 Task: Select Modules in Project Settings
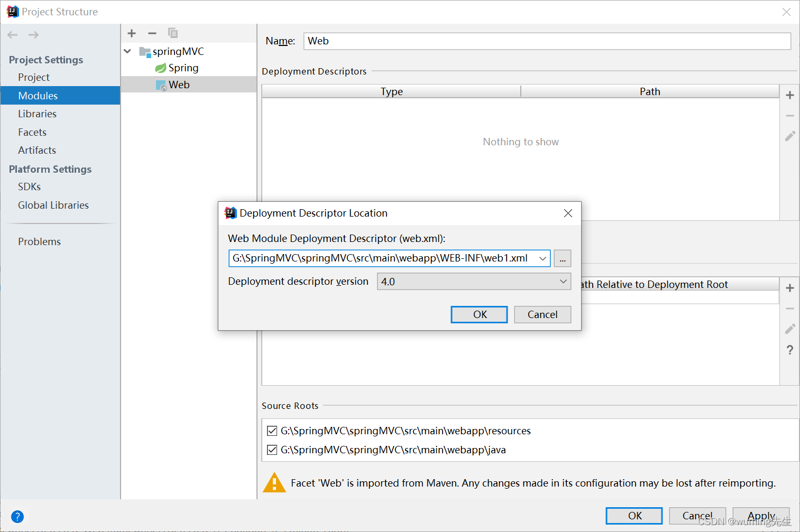[x=60, y=96]
